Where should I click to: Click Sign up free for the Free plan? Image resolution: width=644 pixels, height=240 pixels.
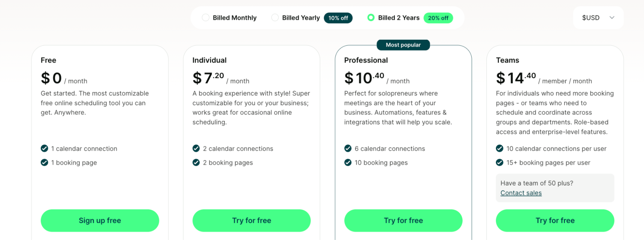[x=100, y=220]
